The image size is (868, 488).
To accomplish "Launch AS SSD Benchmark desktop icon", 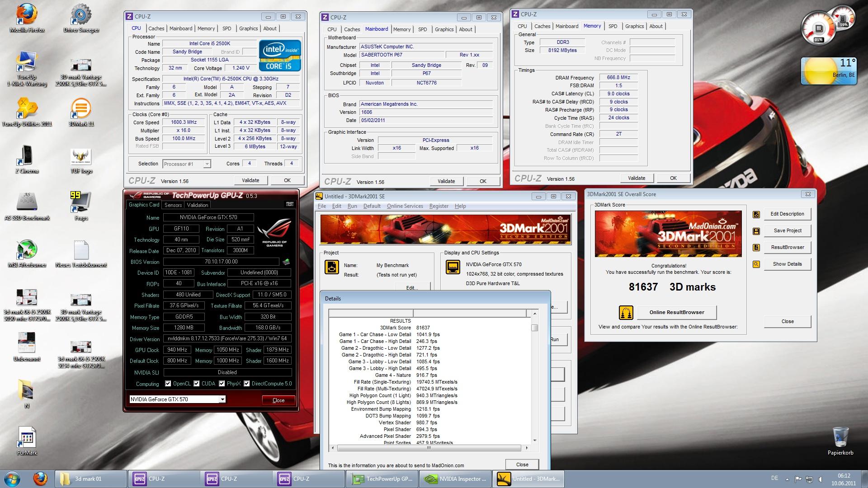I will pos(27,206).
